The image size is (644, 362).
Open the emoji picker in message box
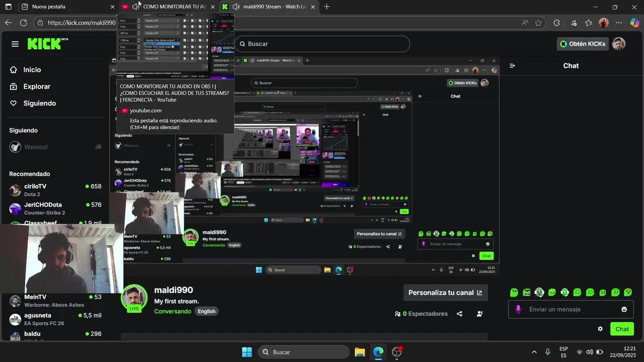point(624,309)
